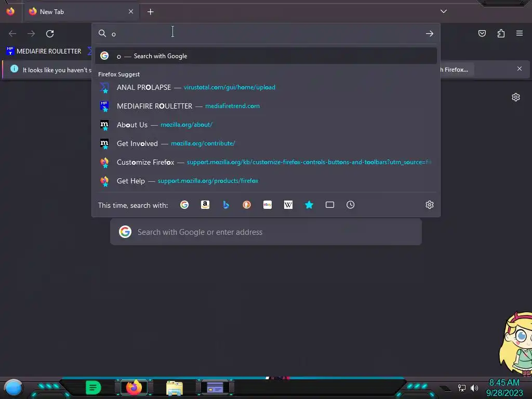Open the Get Help suggestion
This screenshot has height=399, width=532.
(x=265, y=181)
